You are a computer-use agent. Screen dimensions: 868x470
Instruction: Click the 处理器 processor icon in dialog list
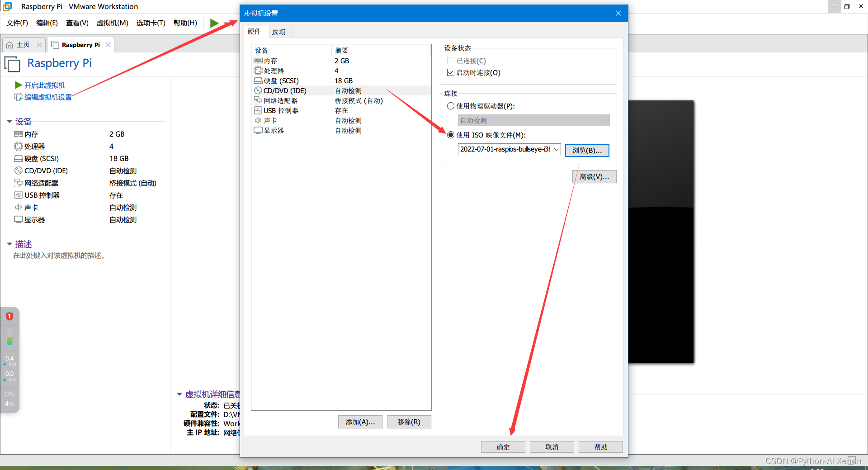(258, 71)
